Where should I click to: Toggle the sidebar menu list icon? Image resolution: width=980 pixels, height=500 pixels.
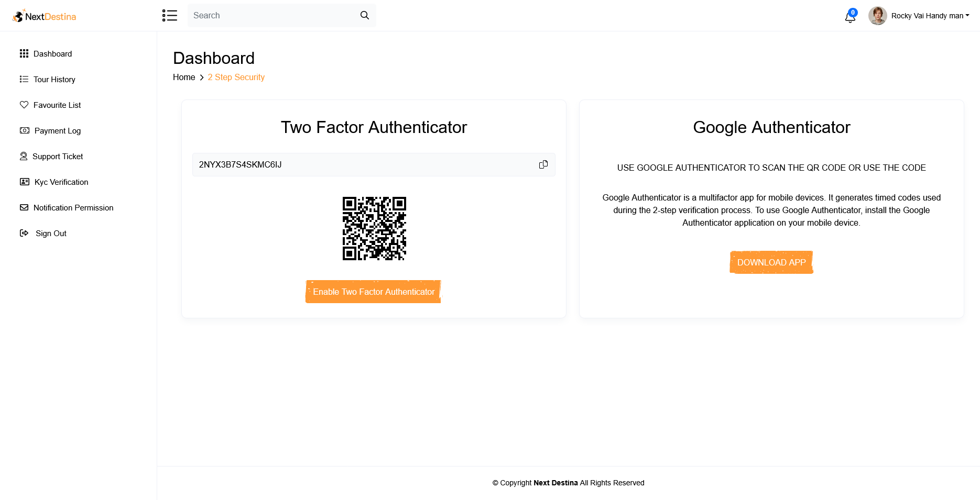(x=170, y=16)
